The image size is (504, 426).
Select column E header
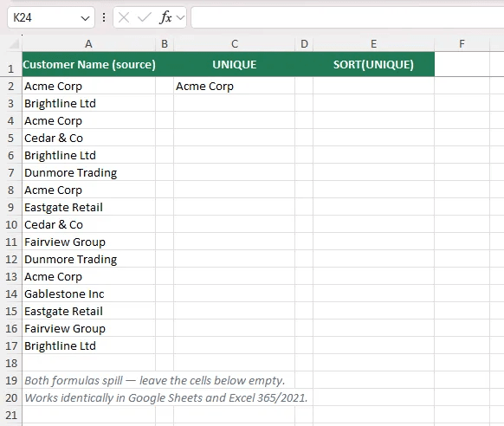(373, 43)
